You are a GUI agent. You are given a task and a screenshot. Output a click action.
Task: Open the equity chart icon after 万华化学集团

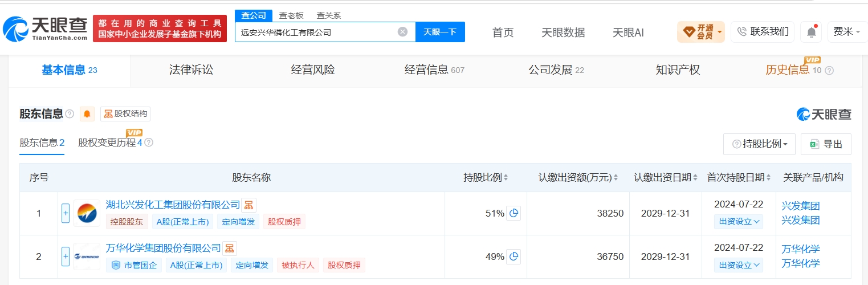point(230,248)
